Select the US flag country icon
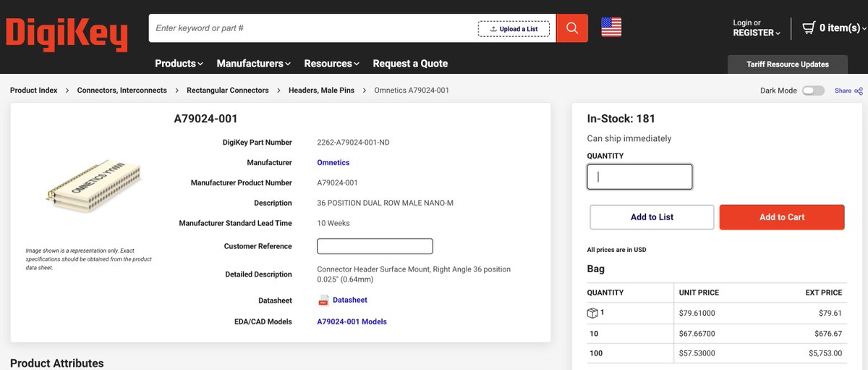 611,28
